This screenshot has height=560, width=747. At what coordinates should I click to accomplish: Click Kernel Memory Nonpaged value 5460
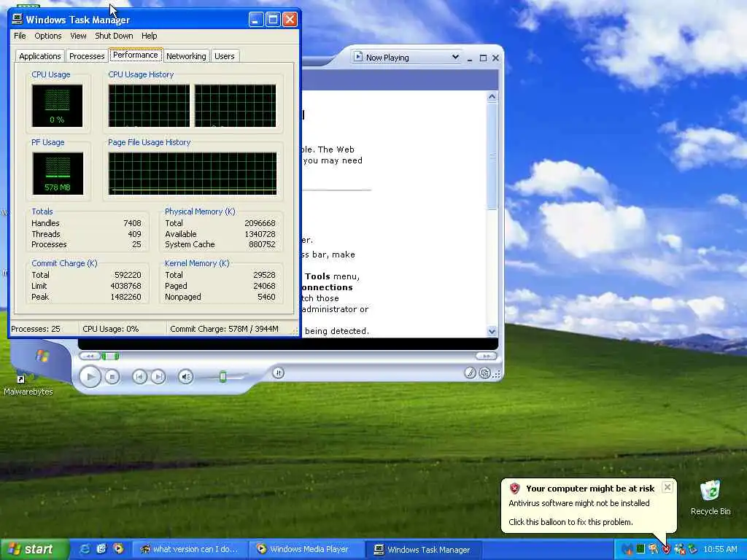click(266, 297)
